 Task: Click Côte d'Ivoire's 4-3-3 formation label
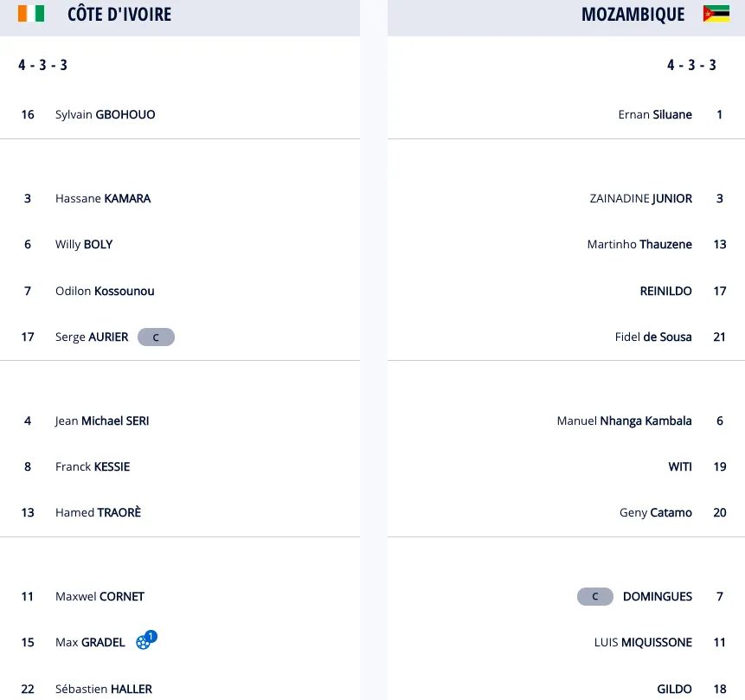42,65
